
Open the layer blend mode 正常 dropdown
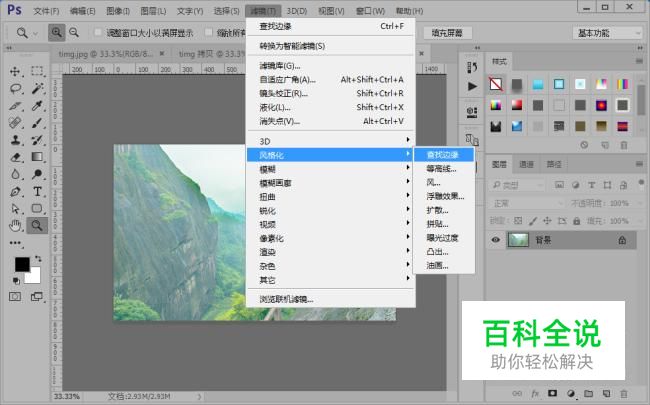[x=526, y=203]
